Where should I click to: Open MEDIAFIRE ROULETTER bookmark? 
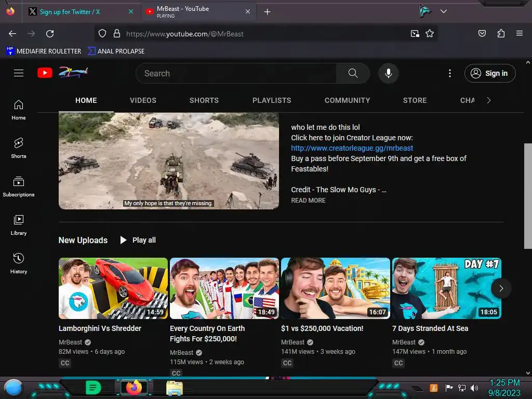point(44,51)
